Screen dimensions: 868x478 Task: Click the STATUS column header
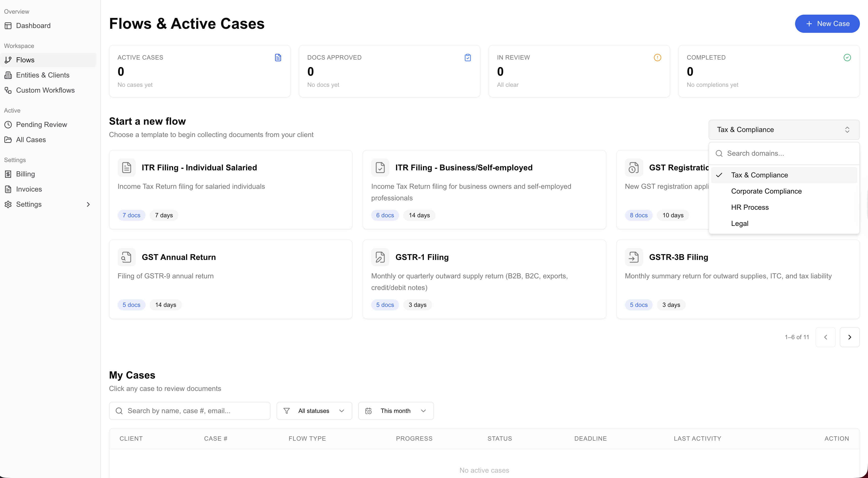click(x=500, y=439)
